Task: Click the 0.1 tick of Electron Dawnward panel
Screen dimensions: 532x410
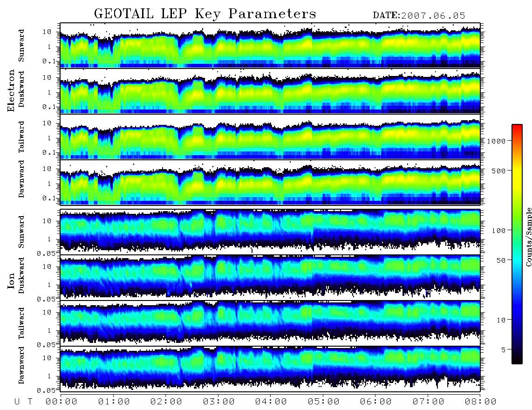Action: tap(49, 198)
